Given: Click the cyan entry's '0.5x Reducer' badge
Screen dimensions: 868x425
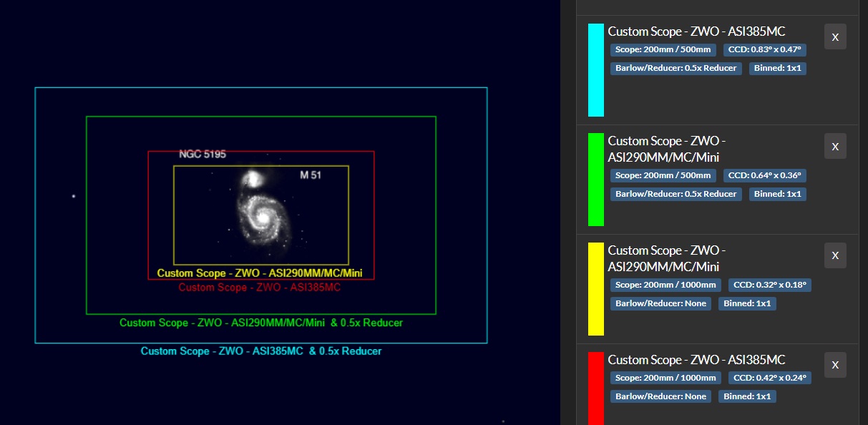Looking at the screenshot, I should coord(676,68).
